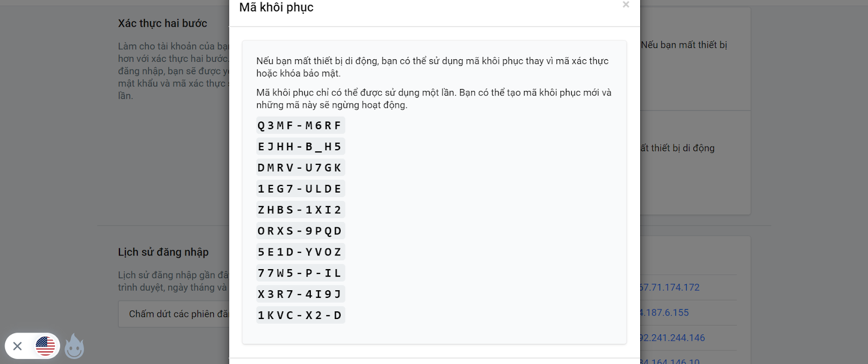Select recovery code X3R7-4I9J

299,295
